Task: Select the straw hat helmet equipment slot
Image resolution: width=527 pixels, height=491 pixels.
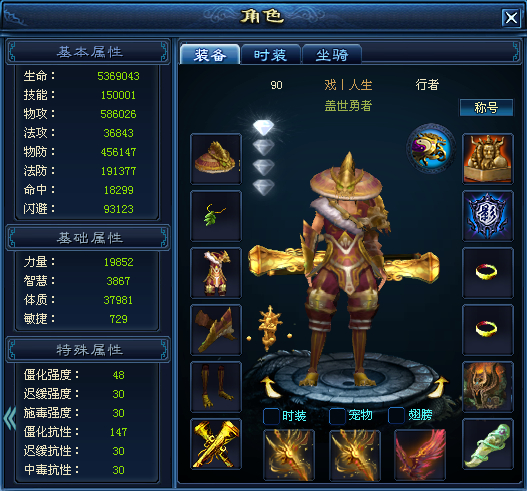Action: [216, 159]
